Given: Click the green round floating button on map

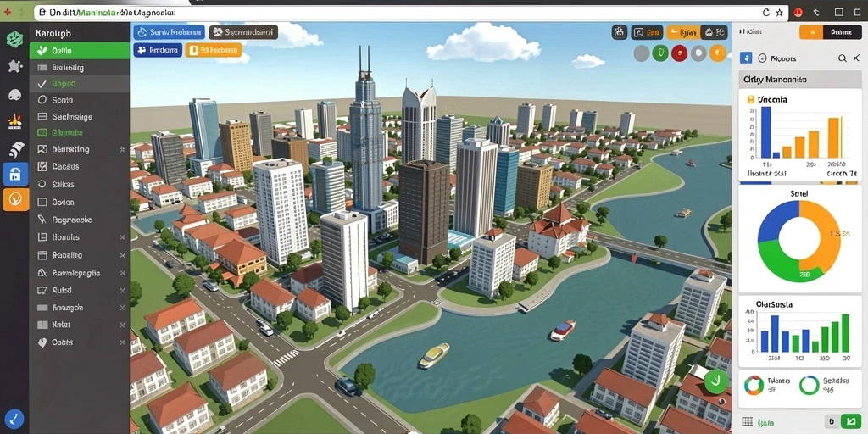Looking at the screenshot, I should click(716, 381).
